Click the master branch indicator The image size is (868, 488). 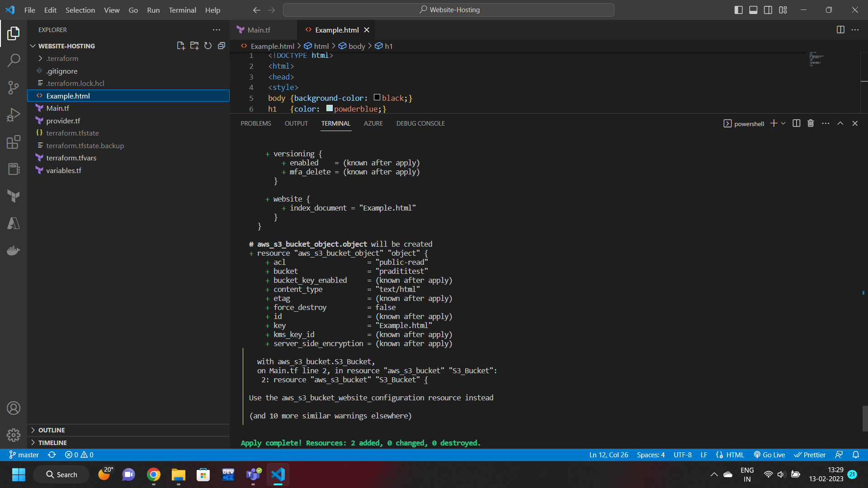[x=24, y=455]
